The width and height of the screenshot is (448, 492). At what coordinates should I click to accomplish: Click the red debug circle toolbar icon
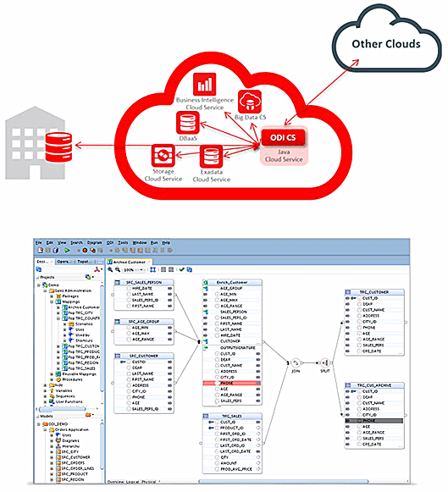(85, 250)
